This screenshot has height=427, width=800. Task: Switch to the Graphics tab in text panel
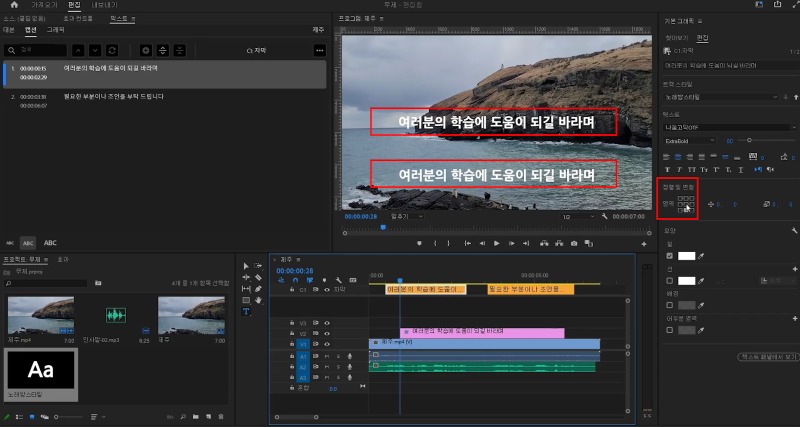point(56,30)
